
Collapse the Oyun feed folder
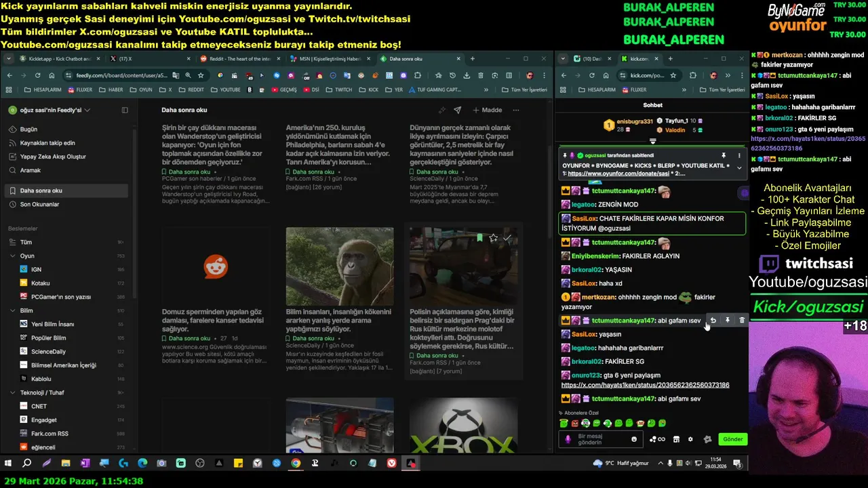point(13,256)
